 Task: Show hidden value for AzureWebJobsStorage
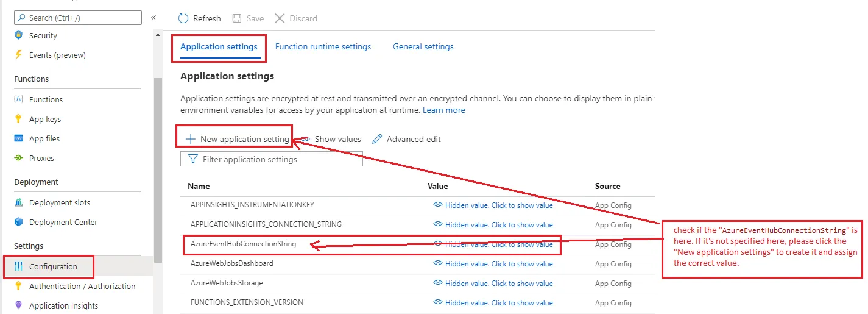[x=493, y=284]
